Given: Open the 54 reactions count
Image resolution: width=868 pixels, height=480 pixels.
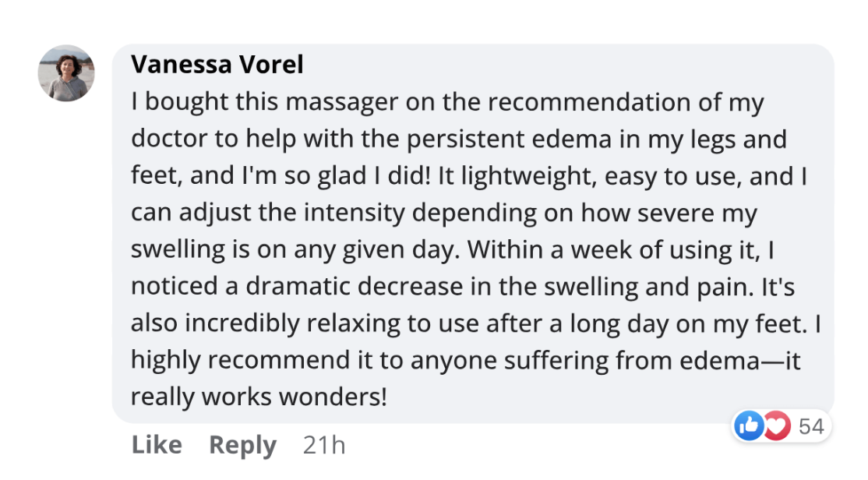Looking at the screenshot, I should point(811,425).
